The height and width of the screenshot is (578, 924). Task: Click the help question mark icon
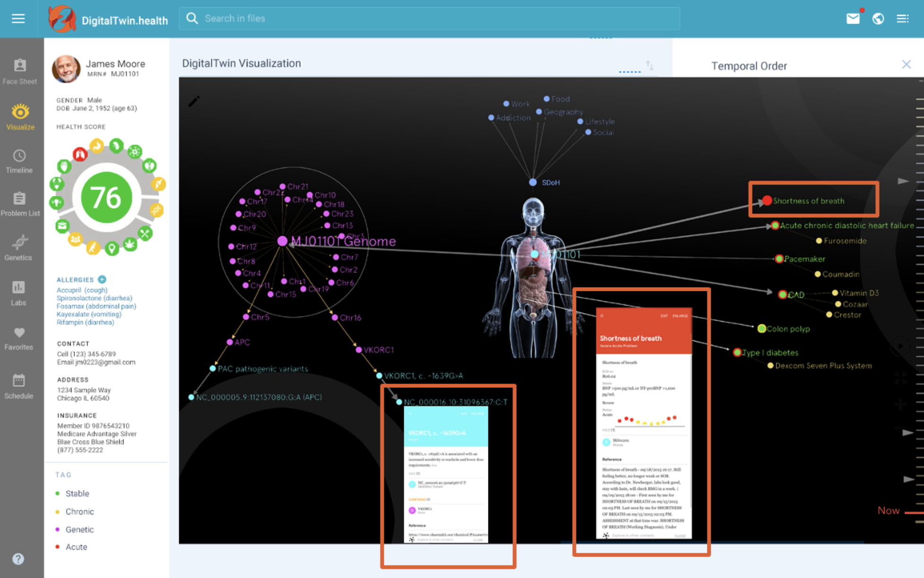point(18,559)
